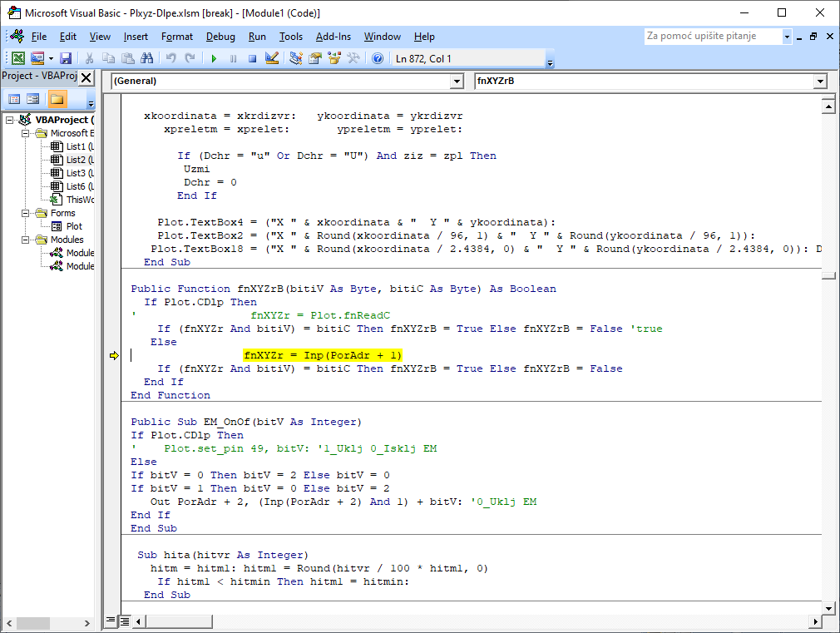The width and height of the screenshot is (840, 633).
Task: Open the Edit menu
Action: coord(68,37)
